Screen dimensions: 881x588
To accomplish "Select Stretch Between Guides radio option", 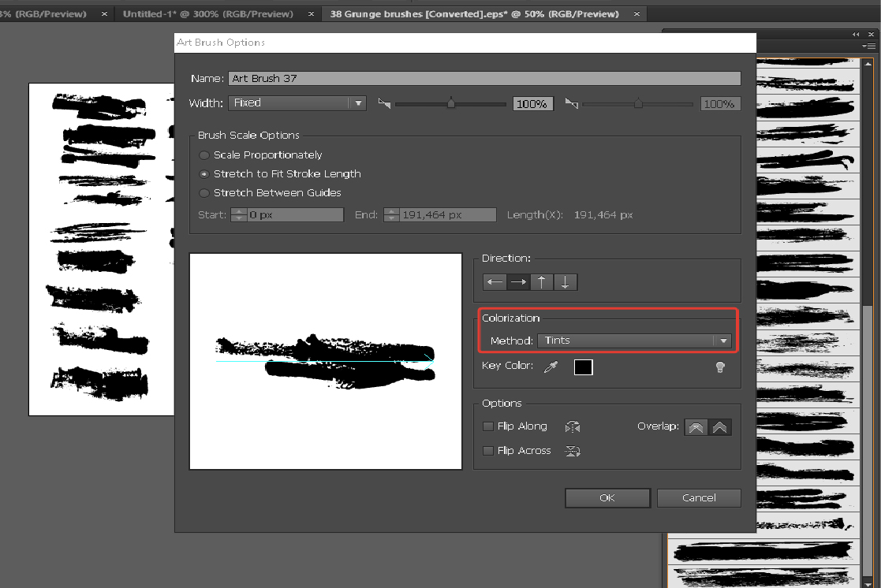I will pyautogui.click(x=204, y=193).
